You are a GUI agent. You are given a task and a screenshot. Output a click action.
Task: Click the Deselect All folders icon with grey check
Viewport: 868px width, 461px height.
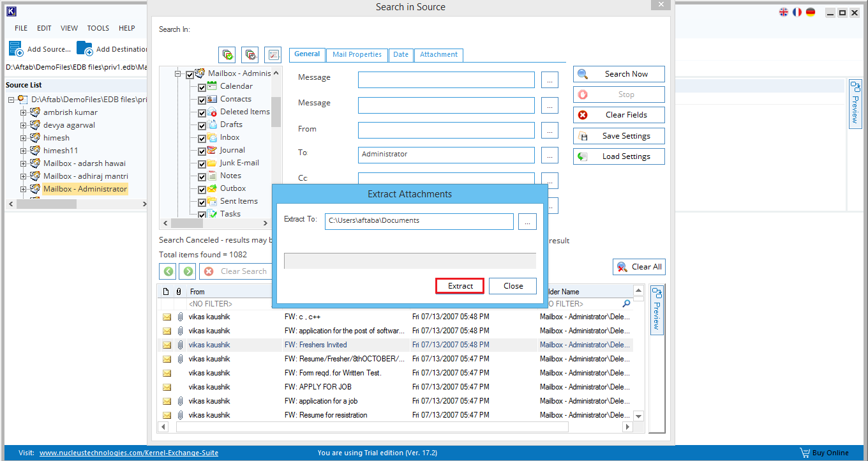pos(250,54)
